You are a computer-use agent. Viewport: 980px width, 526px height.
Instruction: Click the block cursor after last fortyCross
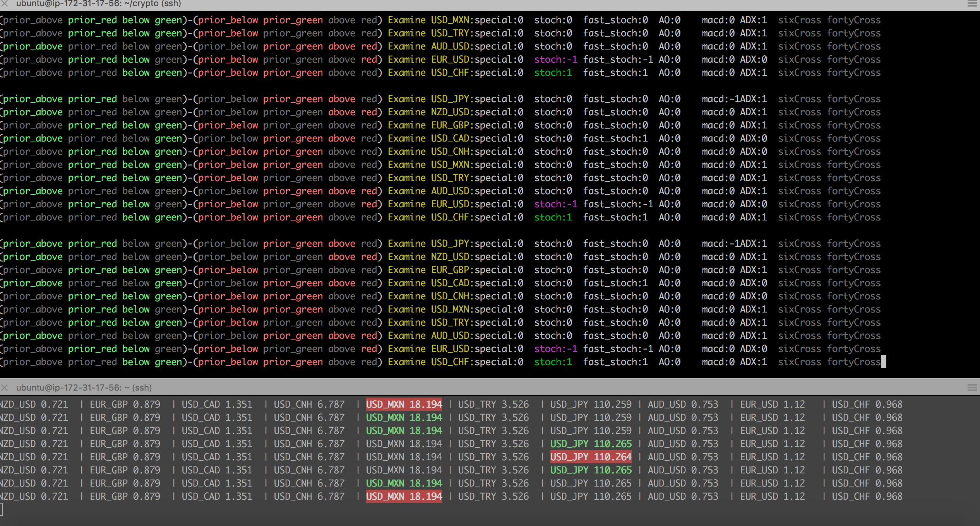pos(883,362)
